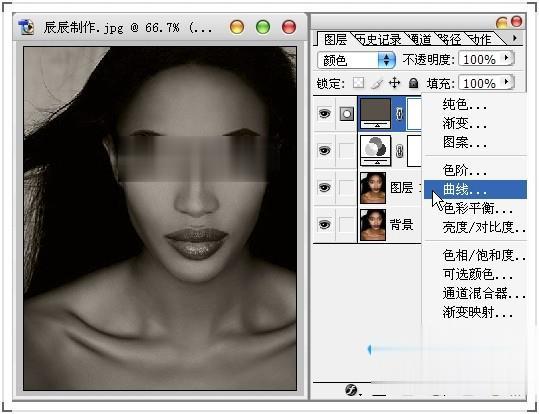Select the 背景 layer thumbnail
Viewport: 539px width, 414px height.
point(373,225)
